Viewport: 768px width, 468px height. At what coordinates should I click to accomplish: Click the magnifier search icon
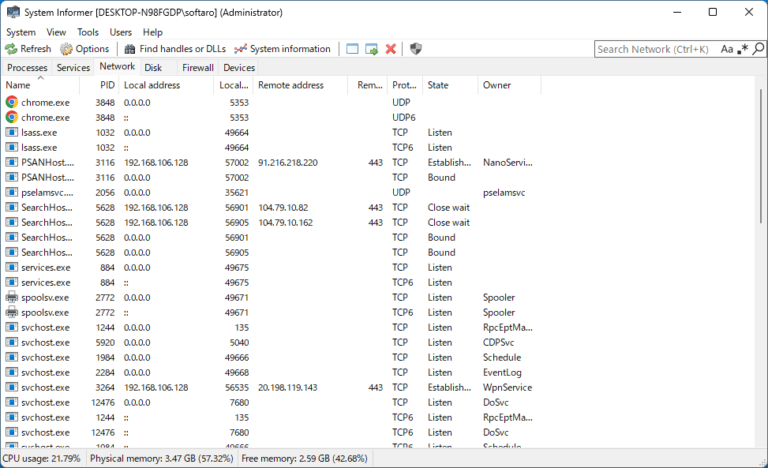point(758,49)
